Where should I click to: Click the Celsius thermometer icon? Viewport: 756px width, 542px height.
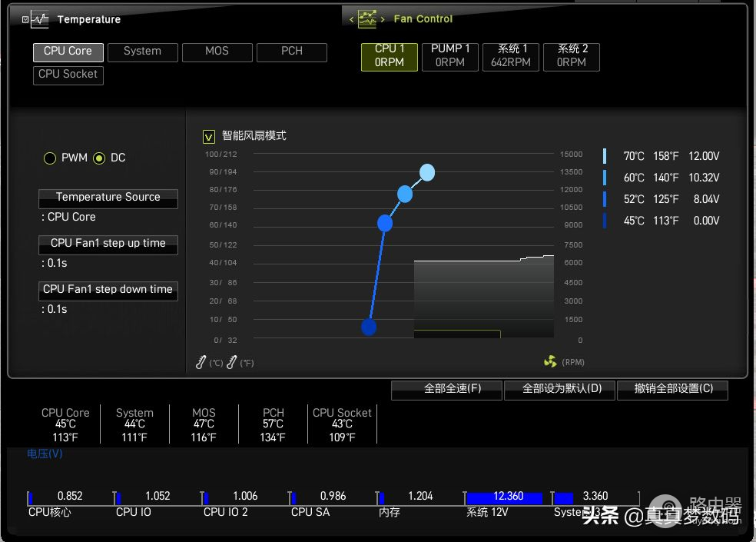pos(201,362)
